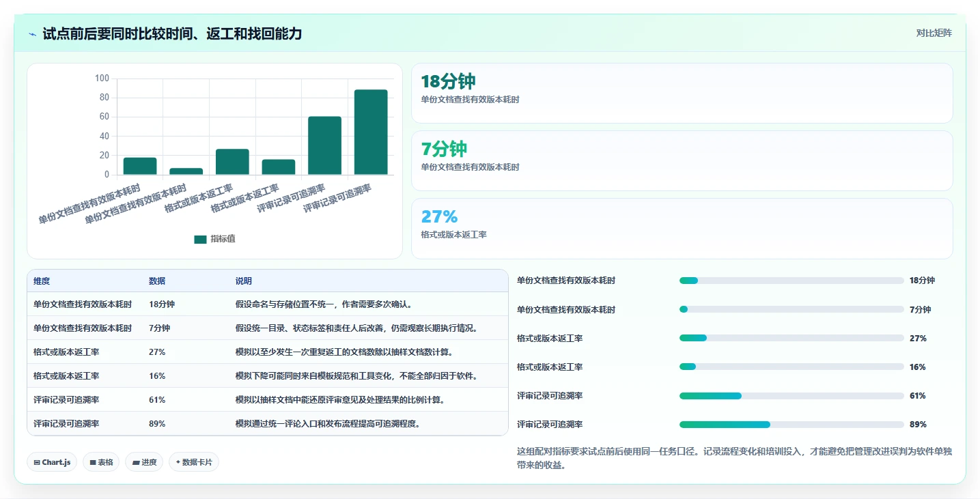Open the 7分钟 data card

click(x=682, y=160)
